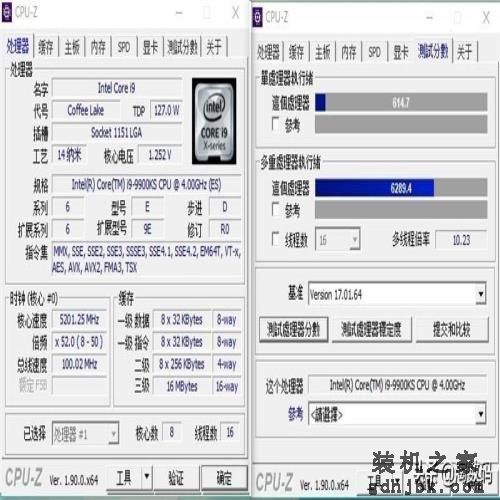
Task: Click the 提交和比较 button
Action: 452,329
